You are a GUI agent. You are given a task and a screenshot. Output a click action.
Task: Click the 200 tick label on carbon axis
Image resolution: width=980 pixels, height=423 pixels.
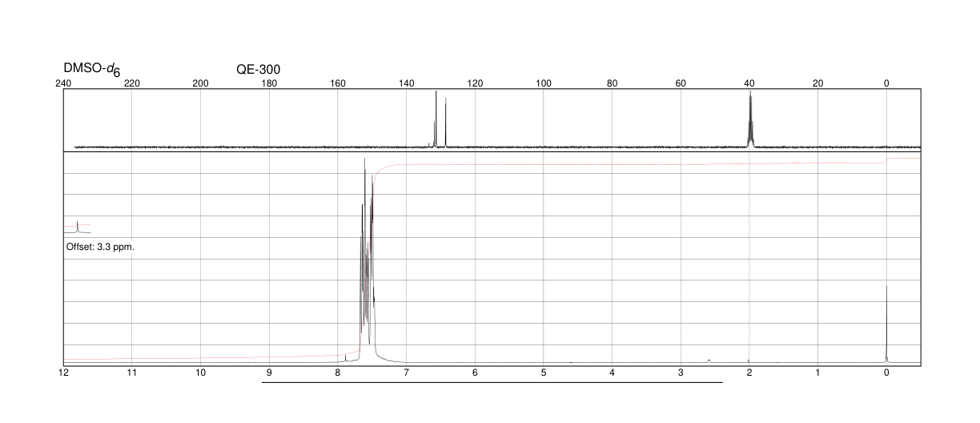[x=201, y=83]
